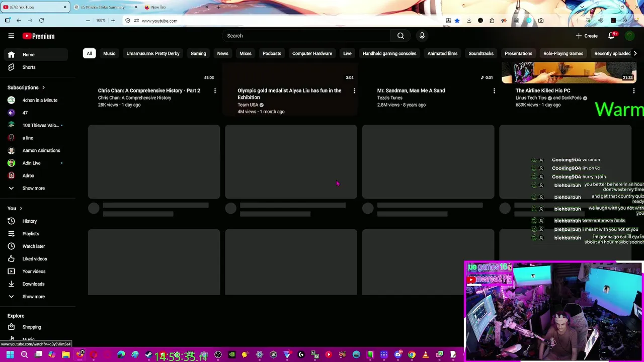The height and width of the screenshot is (362, 644).
Task: Focus the YouTube search field
Action: click(x=306, y=36)
